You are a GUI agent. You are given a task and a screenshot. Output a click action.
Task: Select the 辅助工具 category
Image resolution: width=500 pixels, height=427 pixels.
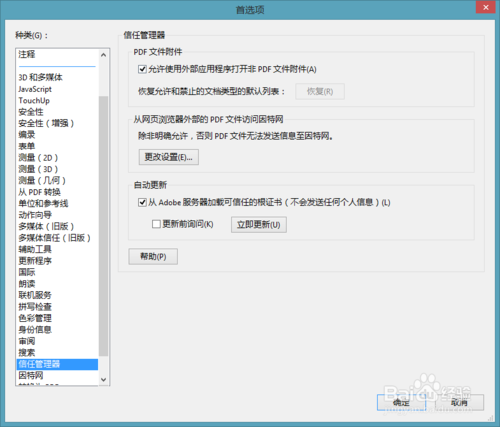point(57,249)
